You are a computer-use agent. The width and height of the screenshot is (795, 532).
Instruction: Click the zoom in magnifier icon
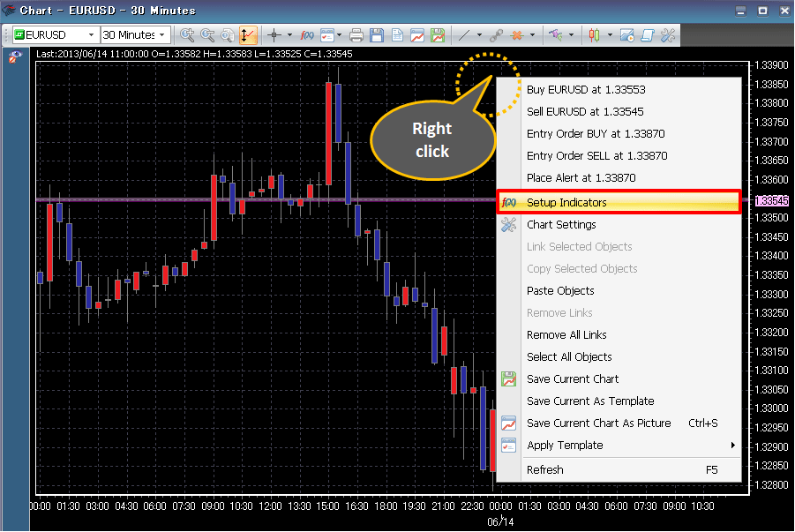pos(187,35)
